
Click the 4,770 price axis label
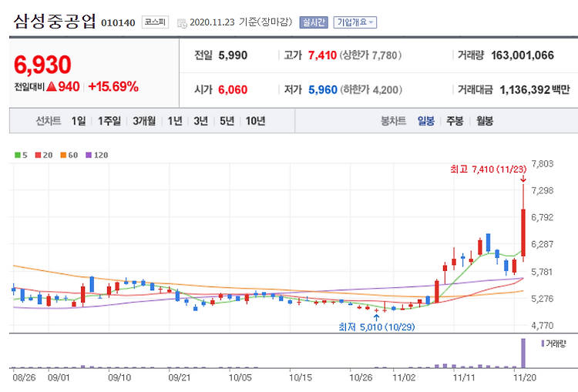543,326
